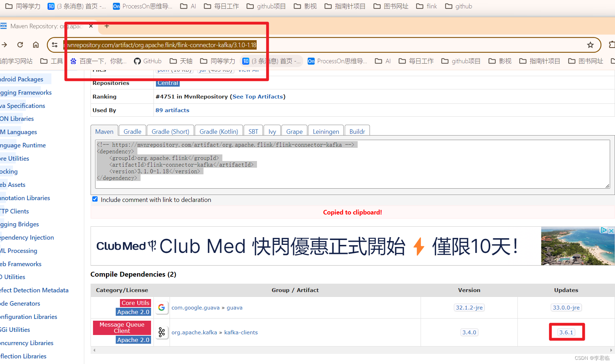Switch to the Buildr tab

click(x=357, y=131)
